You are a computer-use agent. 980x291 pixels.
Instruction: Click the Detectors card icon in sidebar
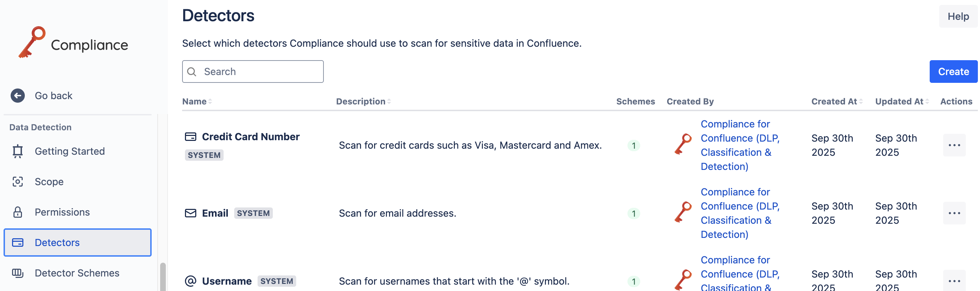point(17,242)
